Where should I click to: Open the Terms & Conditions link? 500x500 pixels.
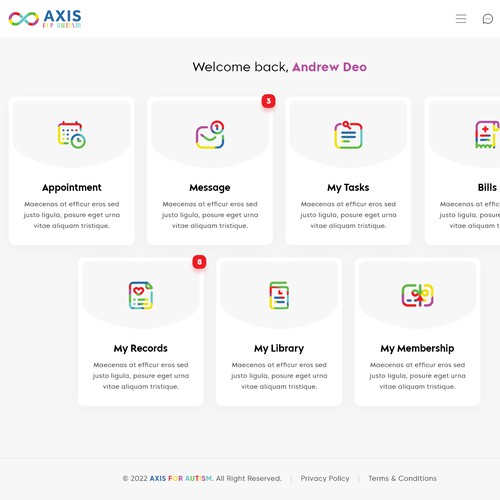click(x=403, y=478)
